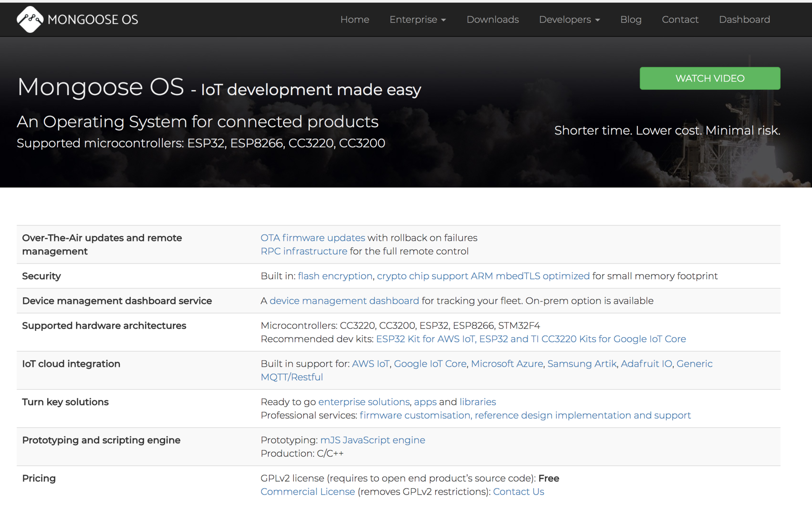Expand the Enterprise dropdown menu
This screenshot has width=812, height=515.
coord(417,19)
